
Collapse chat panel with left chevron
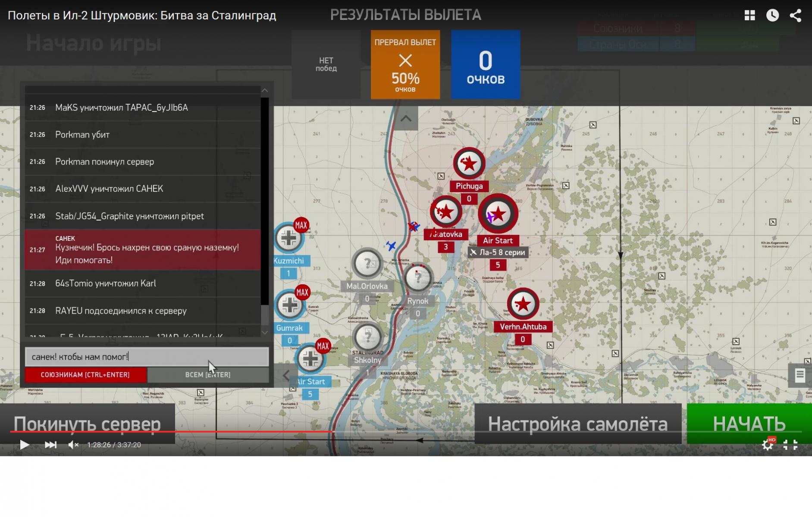[x=286, y=375]
